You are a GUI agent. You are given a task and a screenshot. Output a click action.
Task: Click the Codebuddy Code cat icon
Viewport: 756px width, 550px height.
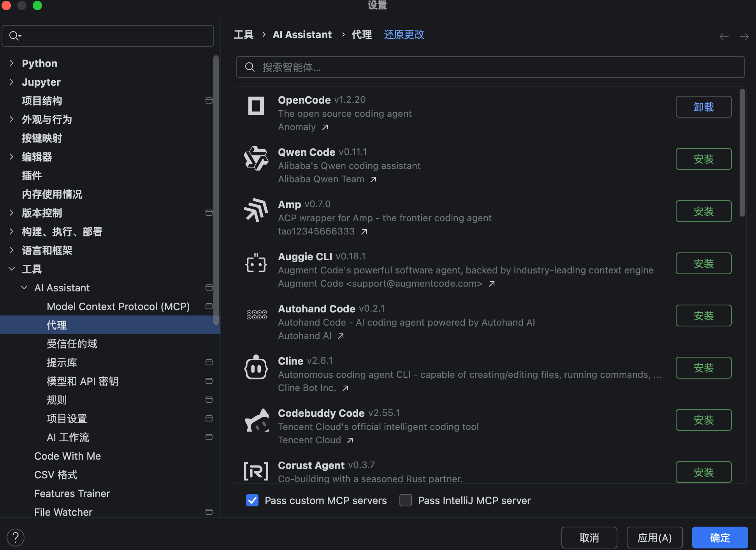click(x=257, y=420)
